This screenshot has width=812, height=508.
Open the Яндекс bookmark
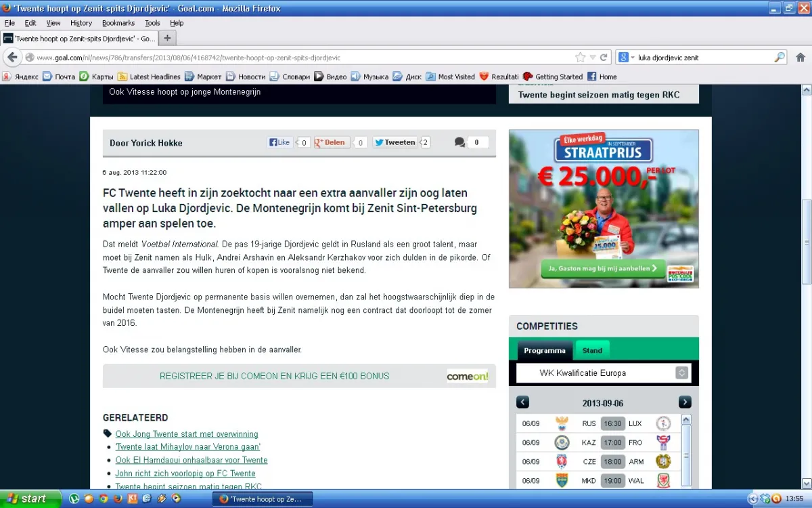20,77
